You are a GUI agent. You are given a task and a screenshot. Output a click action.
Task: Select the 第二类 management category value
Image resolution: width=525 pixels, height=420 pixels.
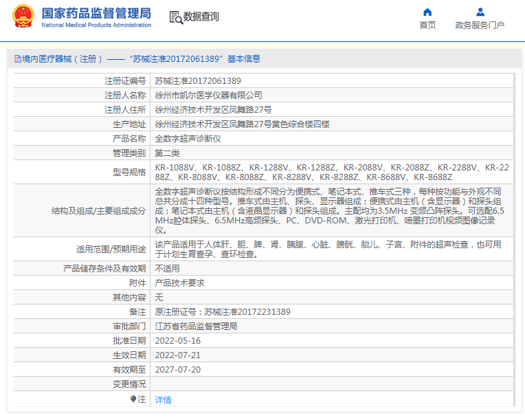pyautogui.click(x=167, y=153)
